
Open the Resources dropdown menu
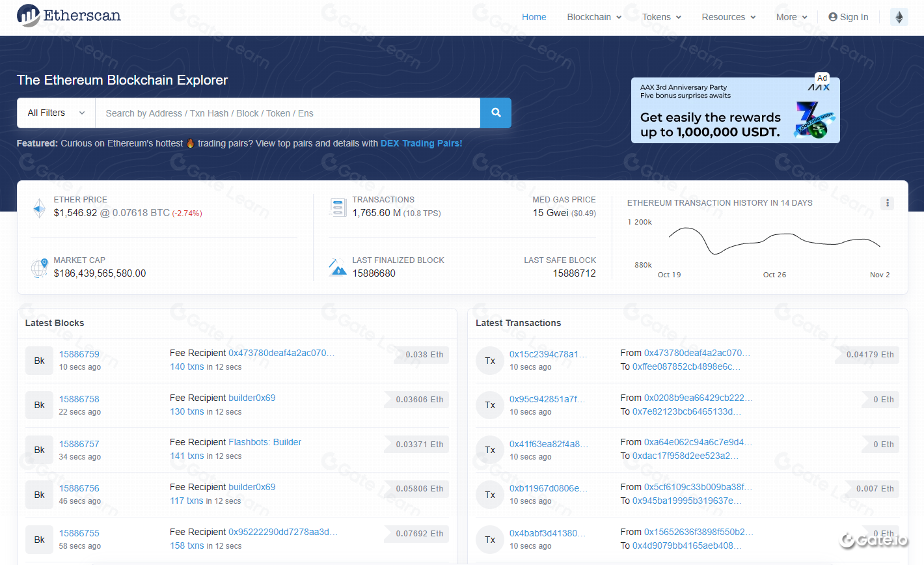point(727,17)
